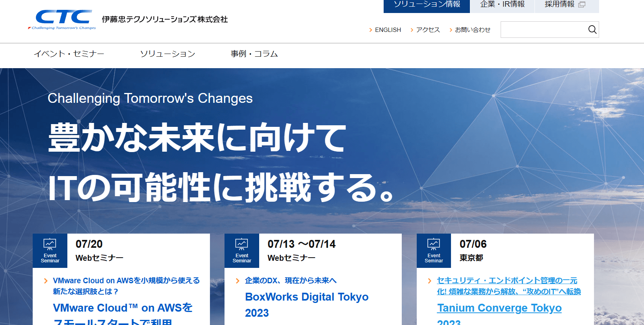Open the お問い合わせ contact link
644x325 pixels.
pos(473,30)
